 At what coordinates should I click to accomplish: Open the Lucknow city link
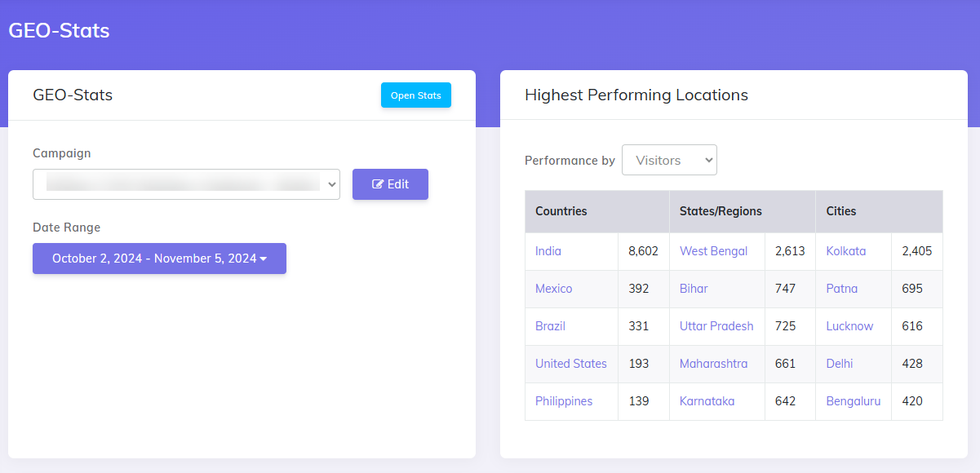tap(849, 326)
